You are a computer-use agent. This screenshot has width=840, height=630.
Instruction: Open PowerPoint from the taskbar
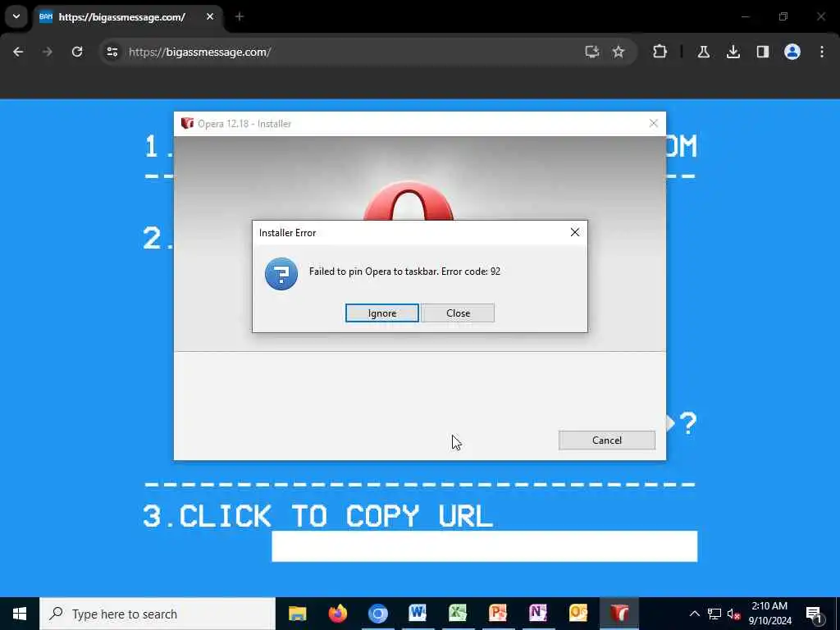[x=498, y=614]
